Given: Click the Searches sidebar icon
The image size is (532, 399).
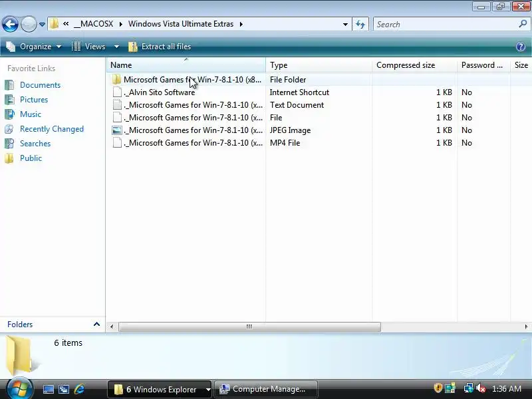Looking at the screenshot, I should (x=9, y=144).
